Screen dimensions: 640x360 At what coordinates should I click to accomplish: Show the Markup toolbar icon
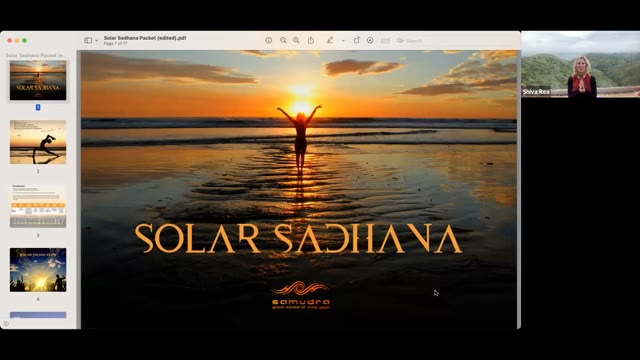pos(370,40)
